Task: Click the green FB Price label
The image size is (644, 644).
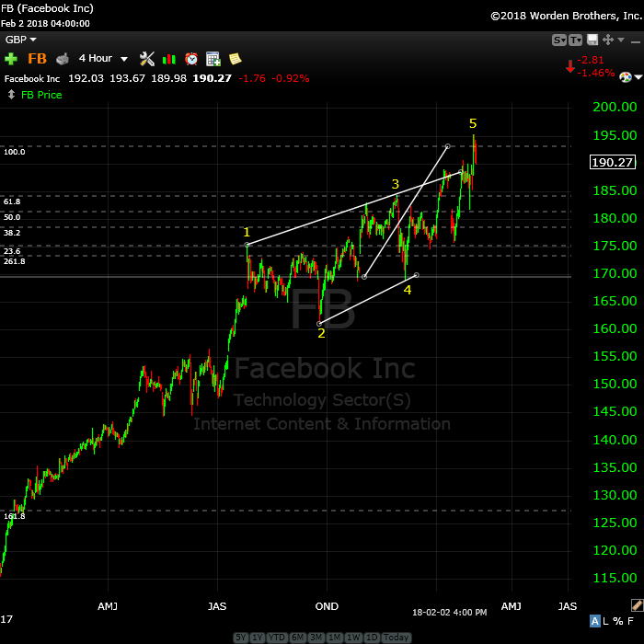Action: pyautogui.click(x=41, y=95)
